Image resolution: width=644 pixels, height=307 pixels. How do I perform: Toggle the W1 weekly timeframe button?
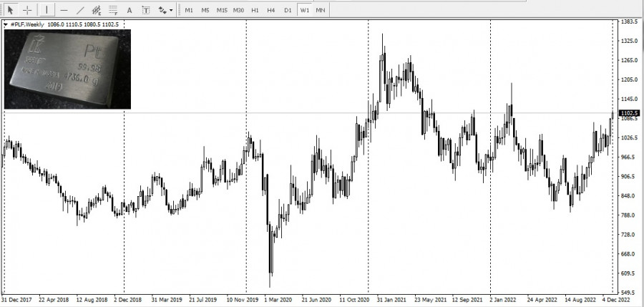[304, 10]
